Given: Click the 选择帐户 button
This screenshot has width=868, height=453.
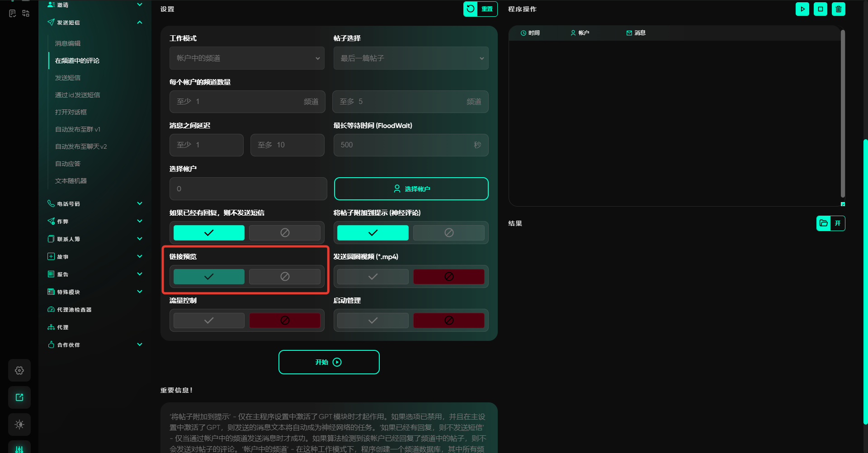Looking at the screenshot, I should click(411, 189).
